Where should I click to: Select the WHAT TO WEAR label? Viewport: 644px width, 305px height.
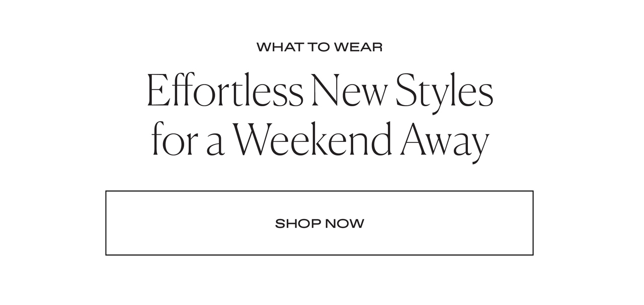(x=319, y=47)
